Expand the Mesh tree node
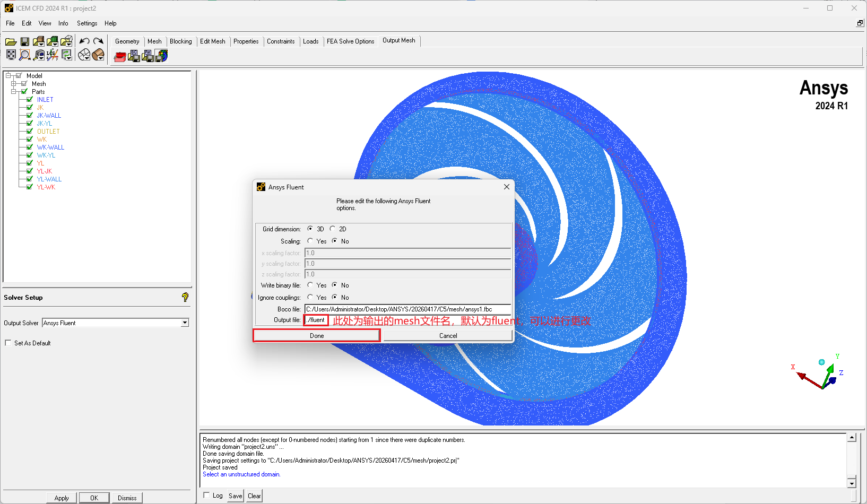 (x=14, y=83)
